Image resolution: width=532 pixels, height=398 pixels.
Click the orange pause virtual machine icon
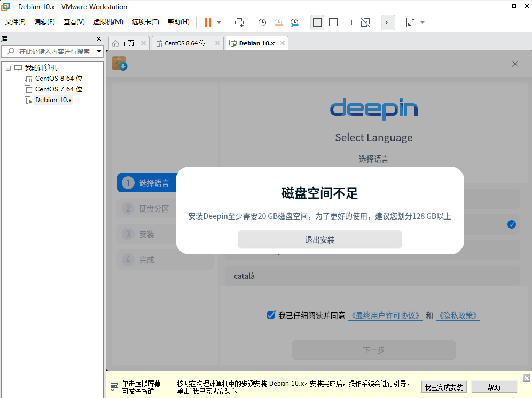pos(207,22)
